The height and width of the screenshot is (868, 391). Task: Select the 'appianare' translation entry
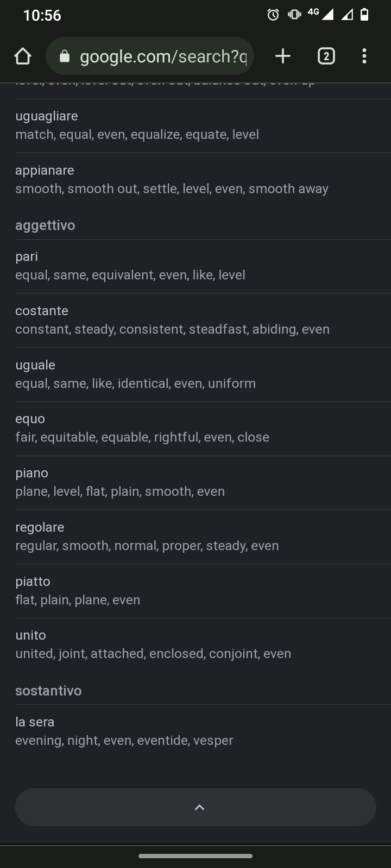(195, 180)
